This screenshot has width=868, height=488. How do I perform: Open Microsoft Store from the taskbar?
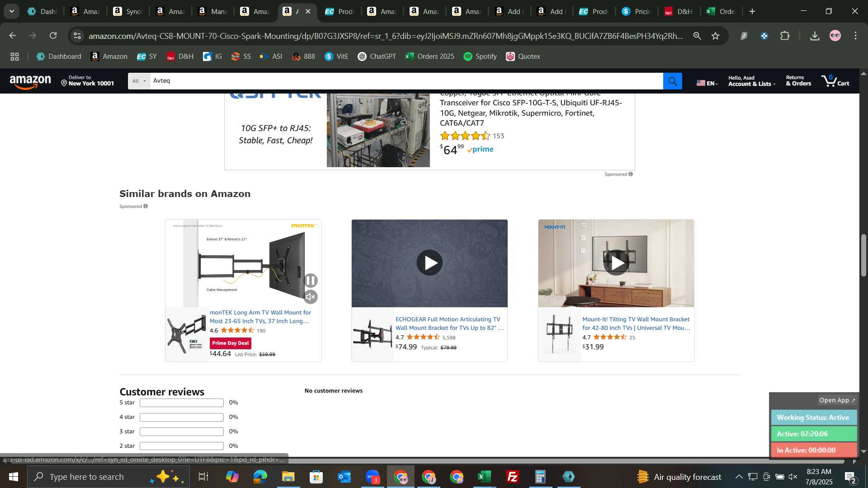316,477
